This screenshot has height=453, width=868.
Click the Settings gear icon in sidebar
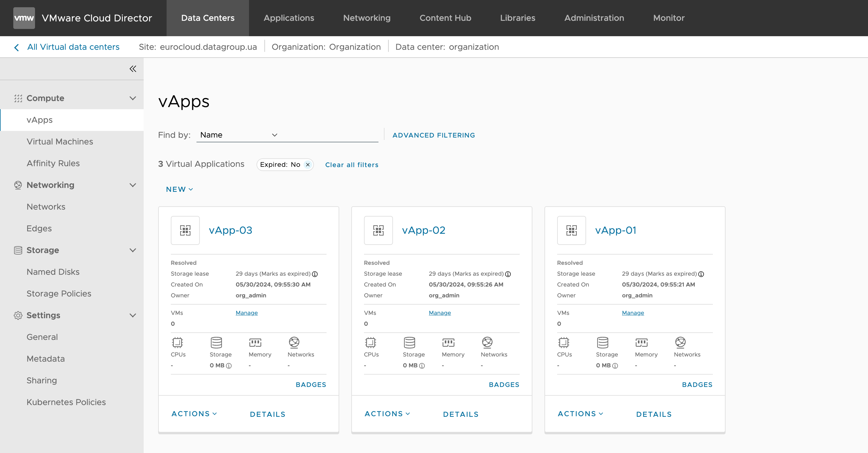pyautogui.click(x=18, y=315)
